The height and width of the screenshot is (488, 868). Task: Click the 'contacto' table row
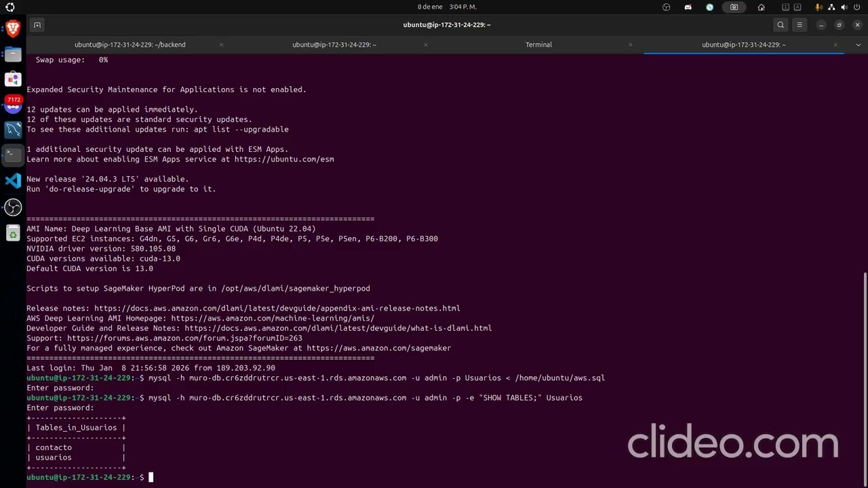54,447
